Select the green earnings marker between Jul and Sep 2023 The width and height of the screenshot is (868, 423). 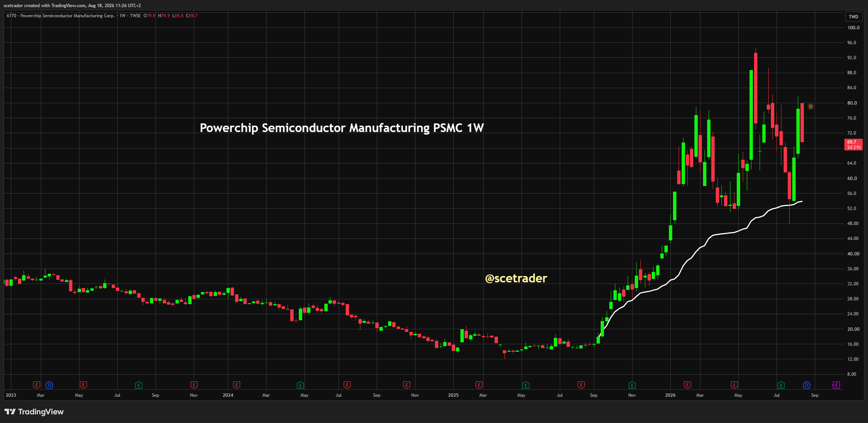(x=139, y=385)
